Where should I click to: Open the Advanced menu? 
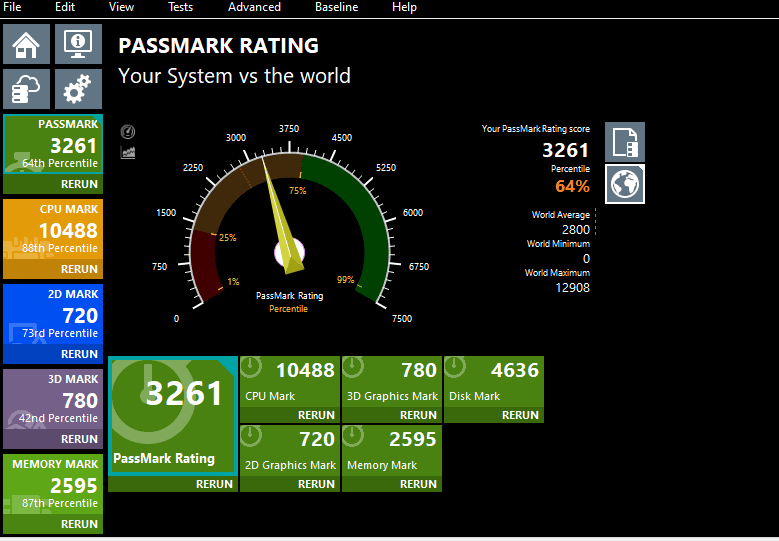(254, 7)
